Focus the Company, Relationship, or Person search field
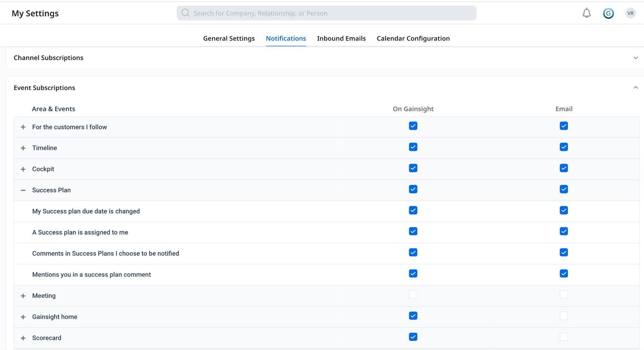 tap(326, 13)
